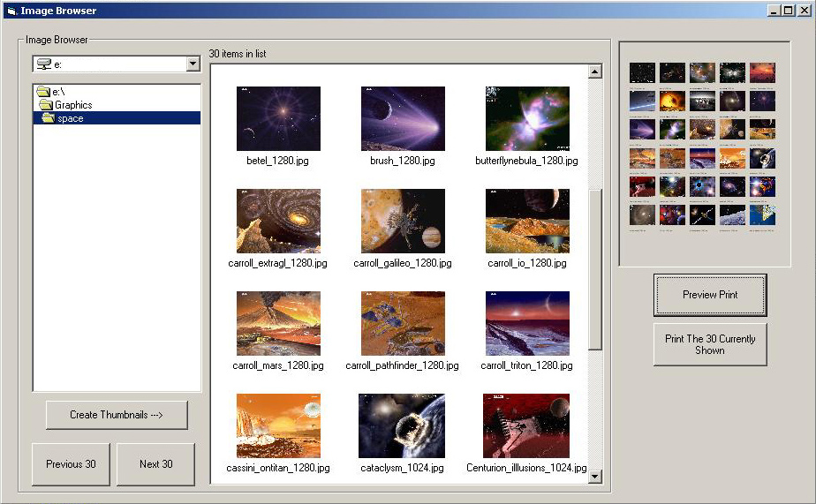816x504 pixels.
Task: Click the Create Thumbnails button
Action: coord(117,415)
